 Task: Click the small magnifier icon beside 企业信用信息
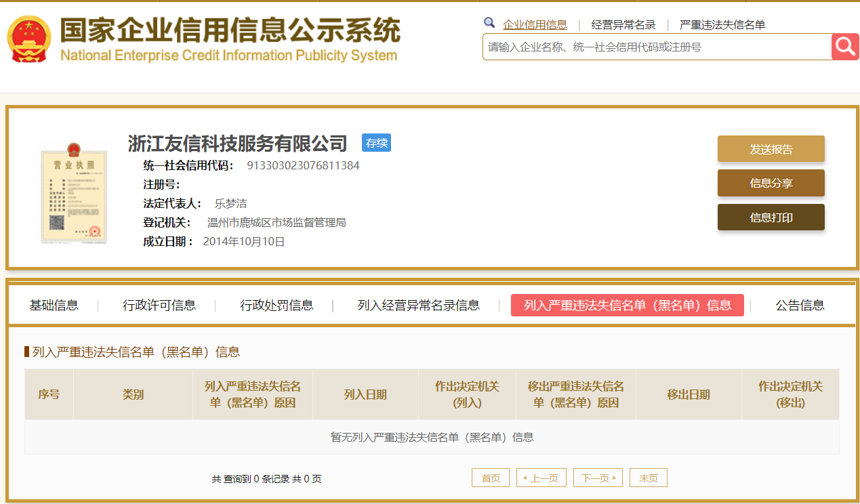coord(489,23)
